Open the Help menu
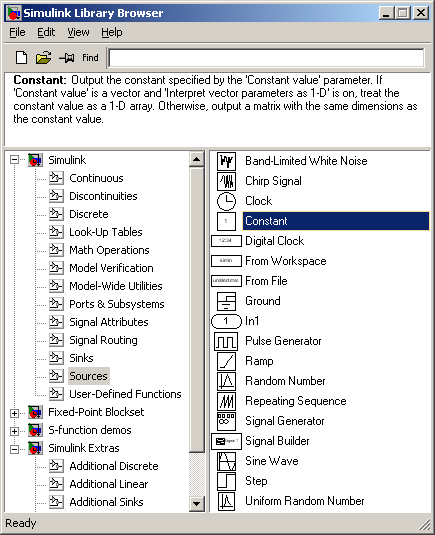This screenshot has width=435, height=535. click(112, 32)
